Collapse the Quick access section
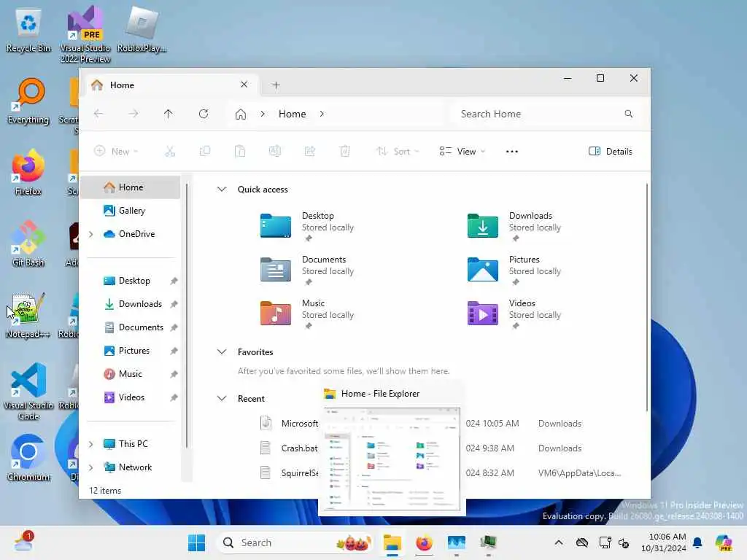The width and height of the screenshot is (747, 560). 222,189
